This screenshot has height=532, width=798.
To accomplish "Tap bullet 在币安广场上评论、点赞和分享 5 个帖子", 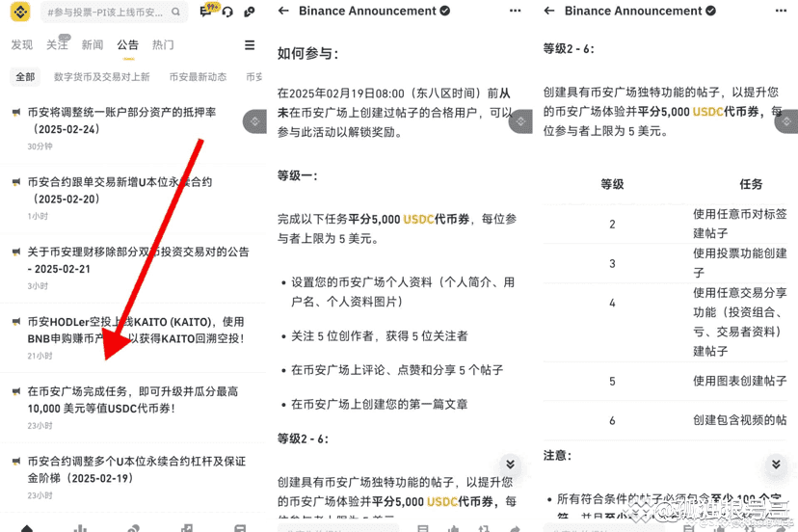I will pyautogui.click(x=397, y=370).
